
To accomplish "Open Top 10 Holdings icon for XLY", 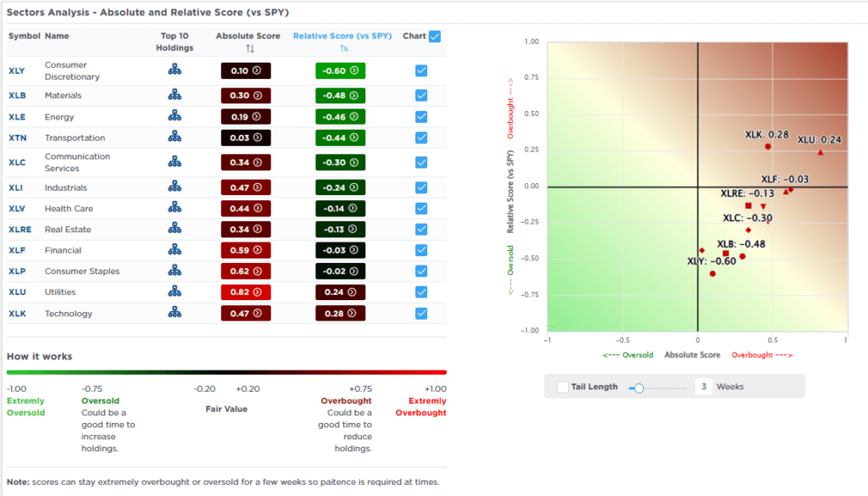I will click(175, 70).
